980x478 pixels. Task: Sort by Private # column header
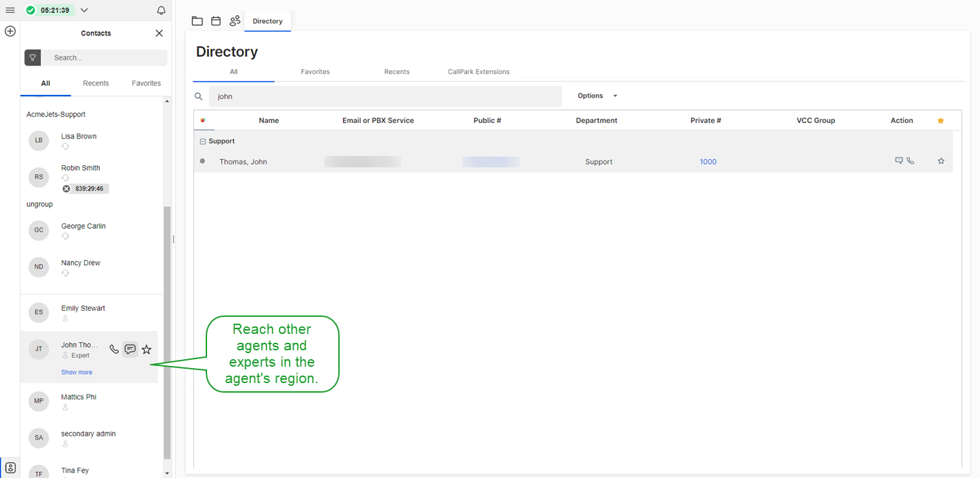[706, 120]
